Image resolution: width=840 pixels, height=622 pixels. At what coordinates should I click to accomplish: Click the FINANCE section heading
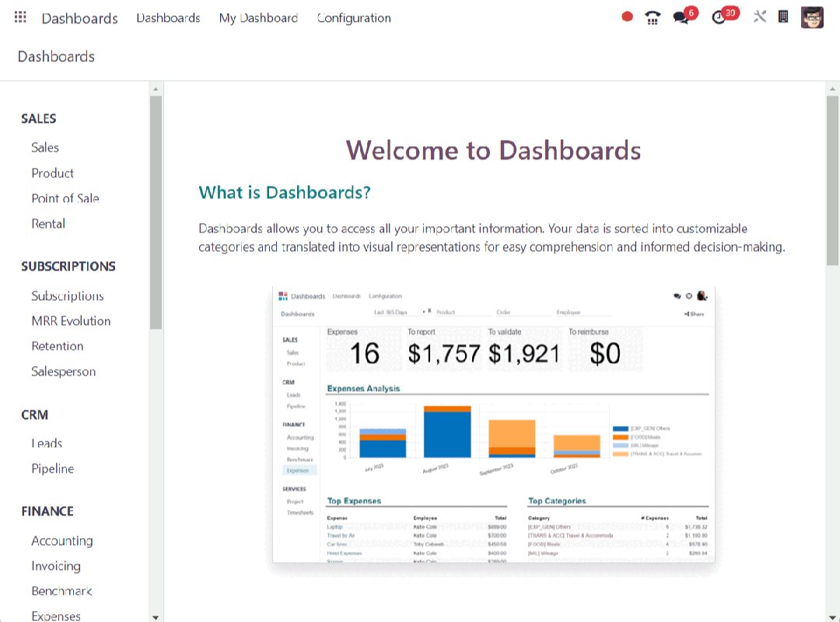click(47, 511)
